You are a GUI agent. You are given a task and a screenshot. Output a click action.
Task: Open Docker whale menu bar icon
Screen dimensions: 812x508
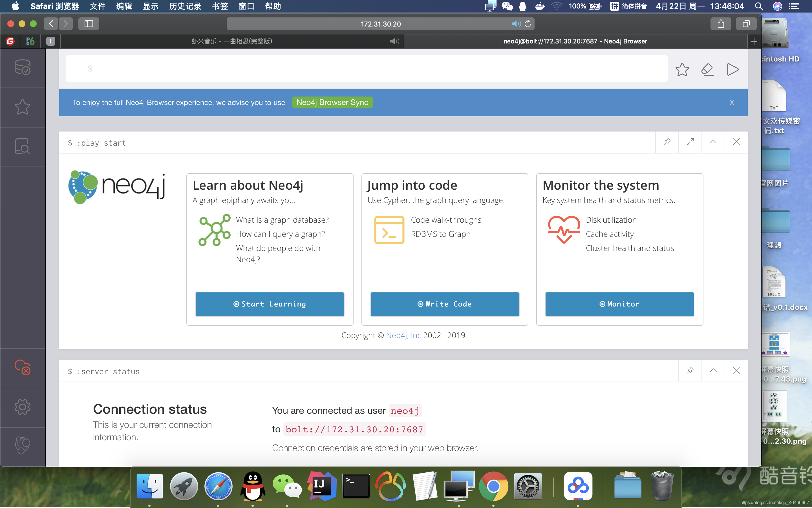coord(540,6)
